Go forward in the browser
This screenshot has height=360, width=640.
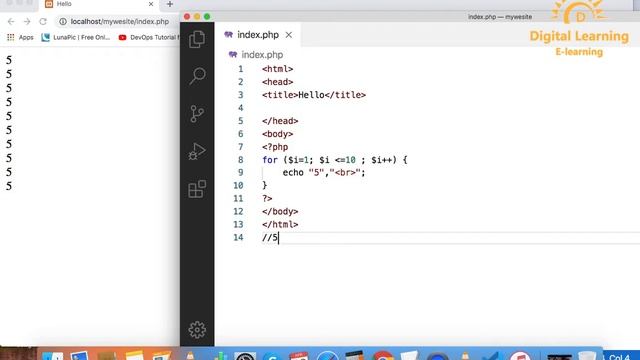27,22
